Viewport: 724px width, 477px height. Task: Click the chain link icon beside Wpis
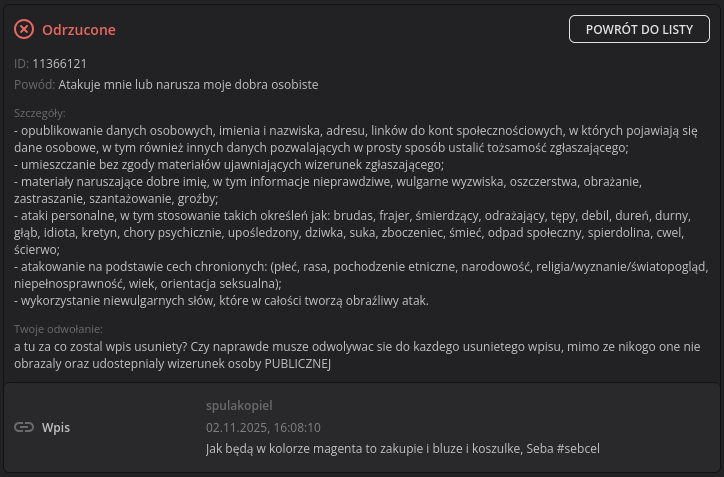pos(24,427)
